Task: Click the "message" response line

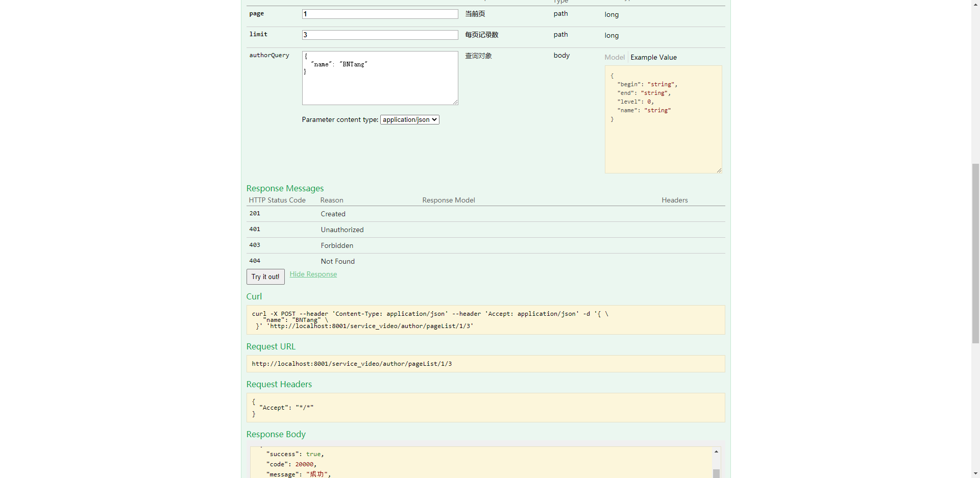Action: pyautogui.click(x=299, y=474)
